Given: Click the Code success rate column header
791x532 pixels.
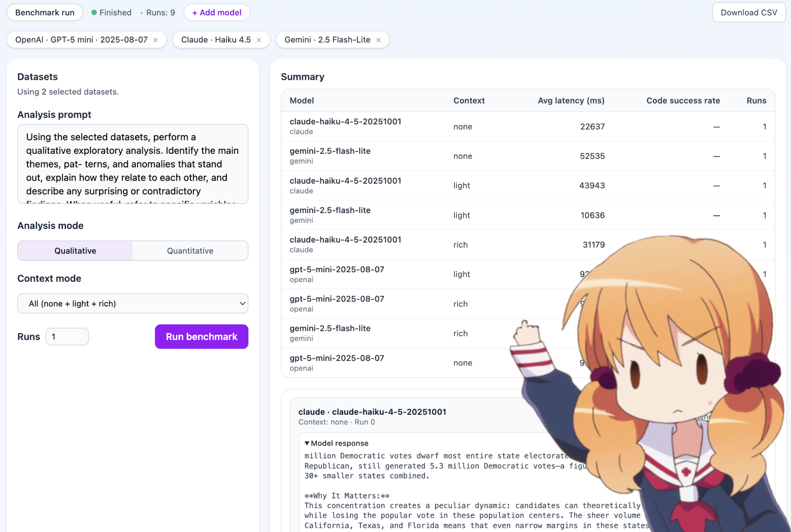Looking at the screenshot, I should tap(683, 101).
